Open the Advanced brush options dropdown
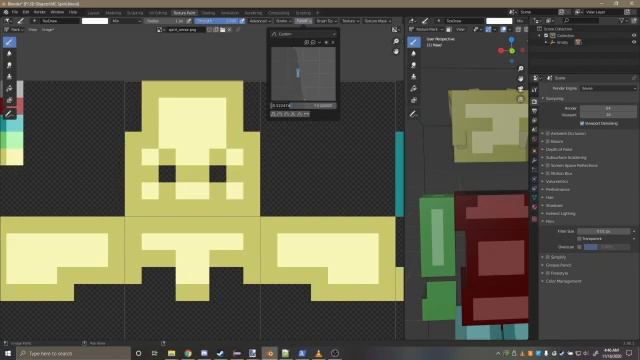The height and width of the screenshot is (360, 640). coord(260,21)
